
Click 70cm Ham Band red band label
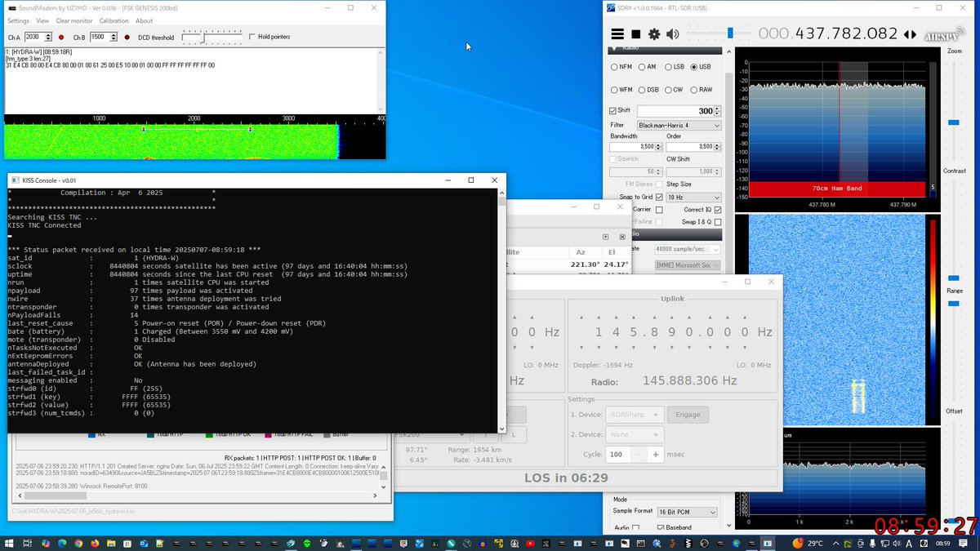coord(838,189)
